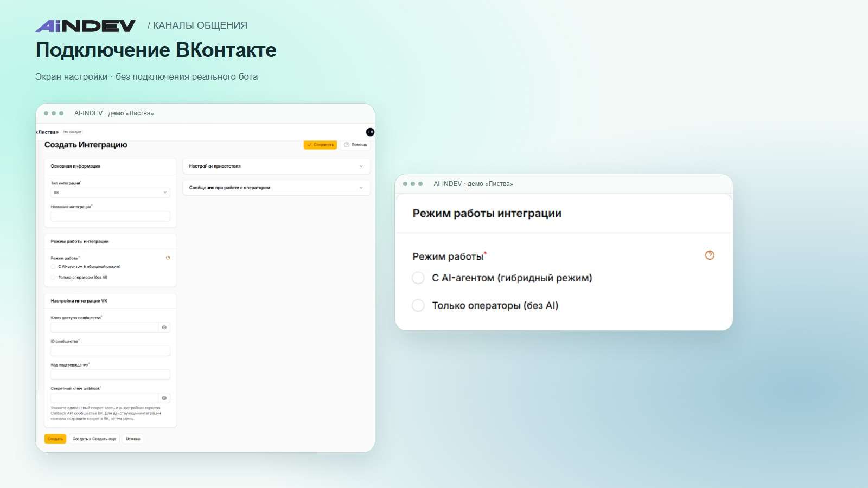The height and width of the screenshot is (488, 868).
Task: Click the «Листва» account name in header
Action: (47, 132)
